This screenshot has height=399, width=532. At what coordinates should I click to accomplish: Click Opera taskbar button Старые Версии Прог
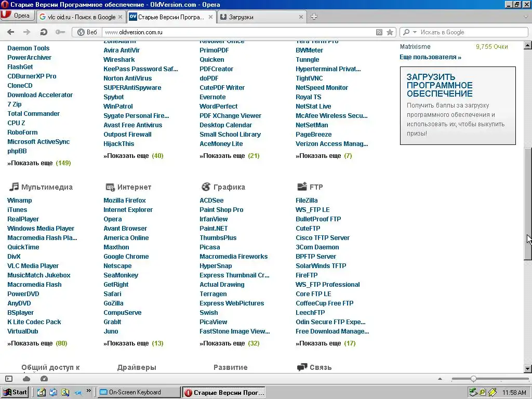tap(223, 393)
